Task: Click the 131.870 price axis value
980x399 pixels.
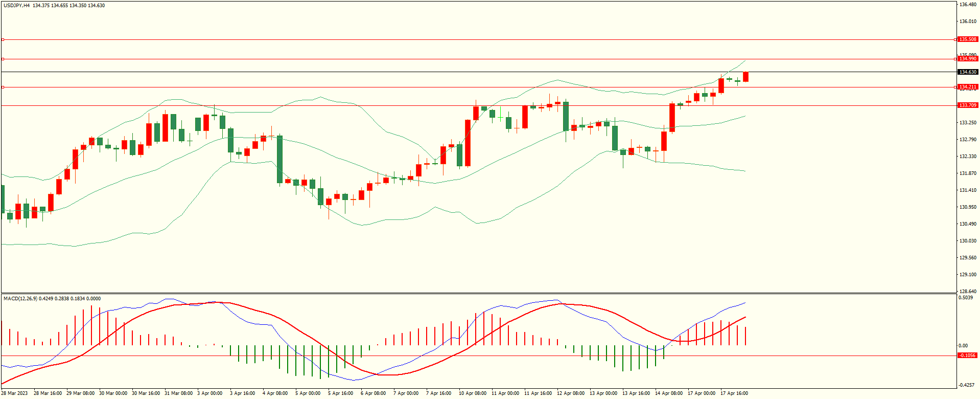Action: click(x=968, y=173)
